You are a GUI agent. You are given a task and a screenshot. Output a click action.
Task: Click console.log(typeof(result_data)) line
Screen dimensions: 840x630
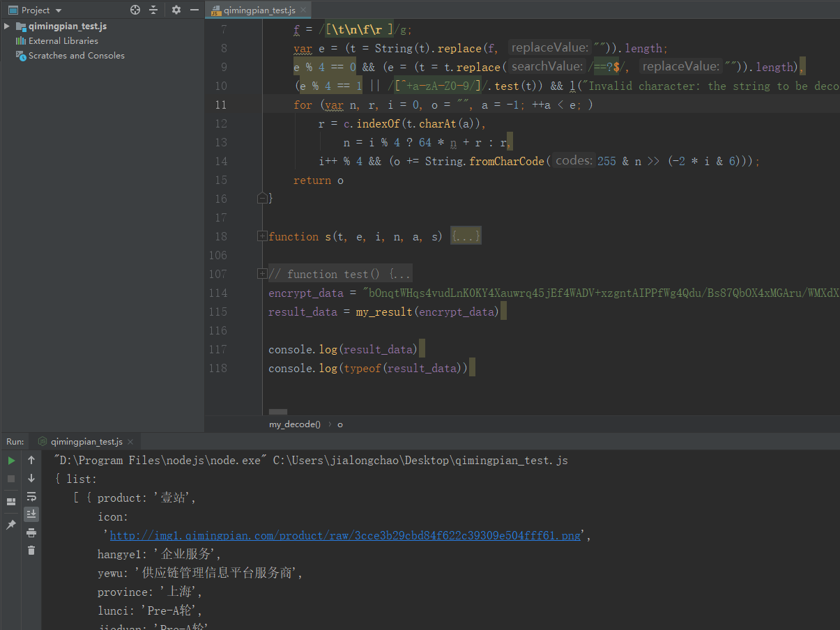[x=368, y=368]
